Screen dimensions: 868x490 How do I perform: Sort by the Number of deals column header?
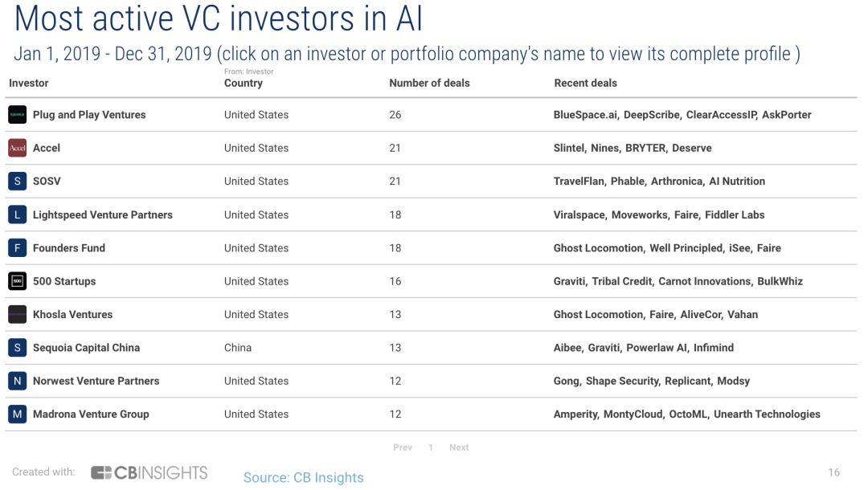tap(429, 83)
